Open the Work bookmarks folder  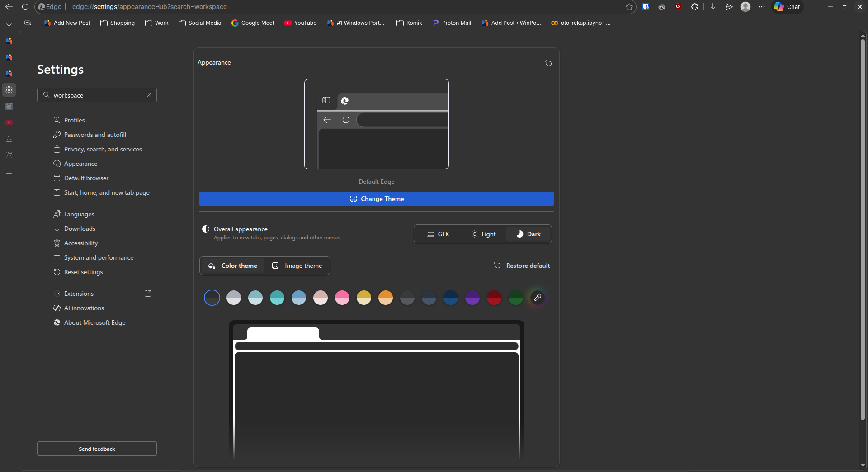pyautogui.click(x=156, y=23)
